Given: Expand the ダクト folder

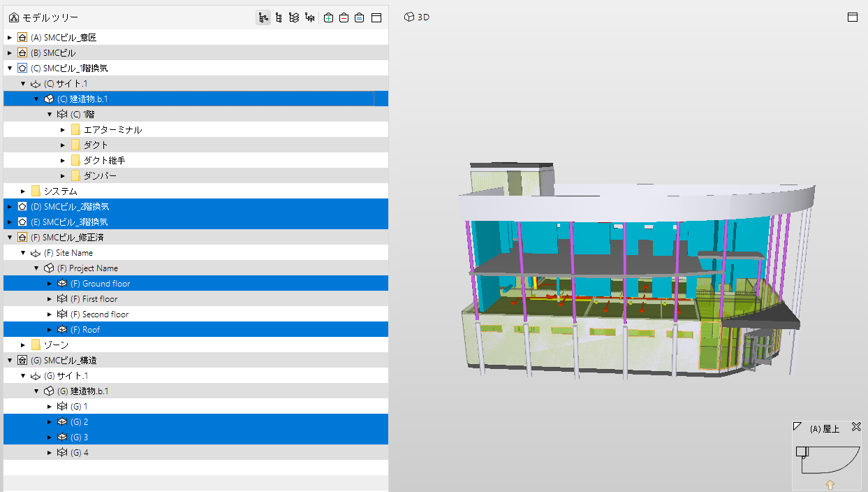Looking at the screenshot, I should pos(63,145).
